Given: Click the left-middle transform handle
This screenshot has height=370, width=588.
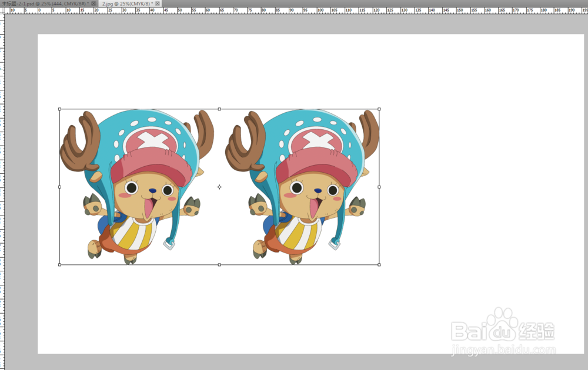Looking at the screenshot, I should pos(59,187).
